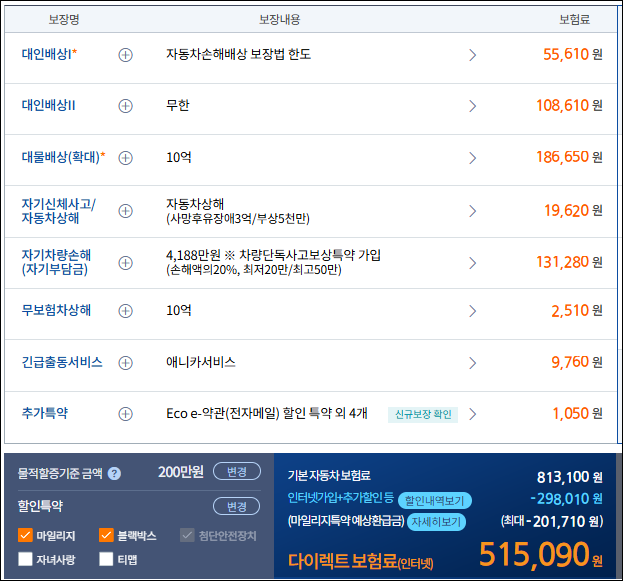The image size is (623, 581).
Task: Open the chevron in the 대물배상 10억 row
Action: 472,158
